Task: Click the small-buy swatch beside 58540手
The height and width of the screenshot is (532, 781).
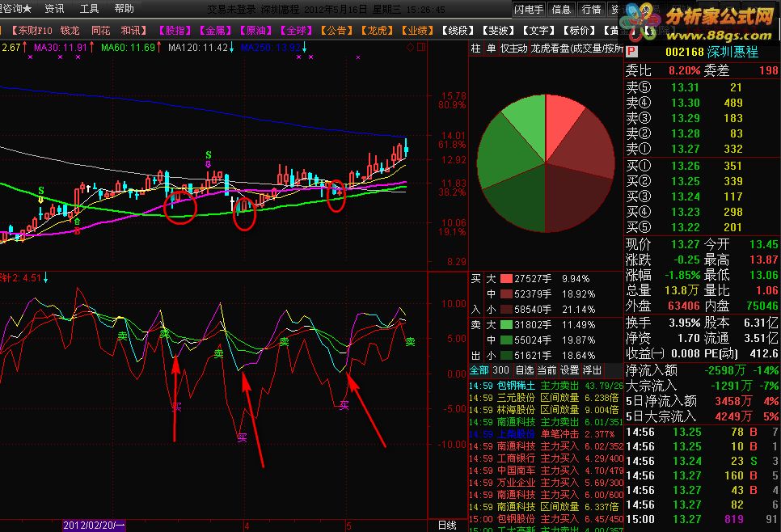Action: (x=506, y=310)
